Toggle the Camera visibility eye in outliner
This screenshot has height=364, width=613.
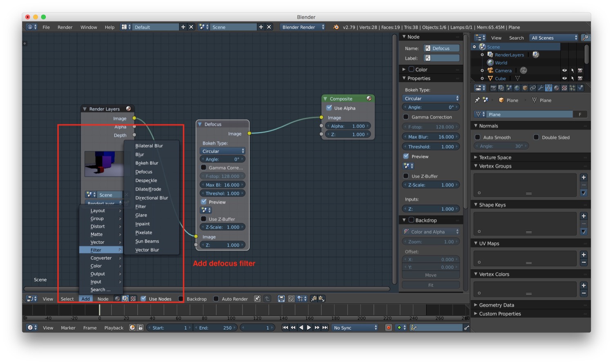(x=564, y=70)
